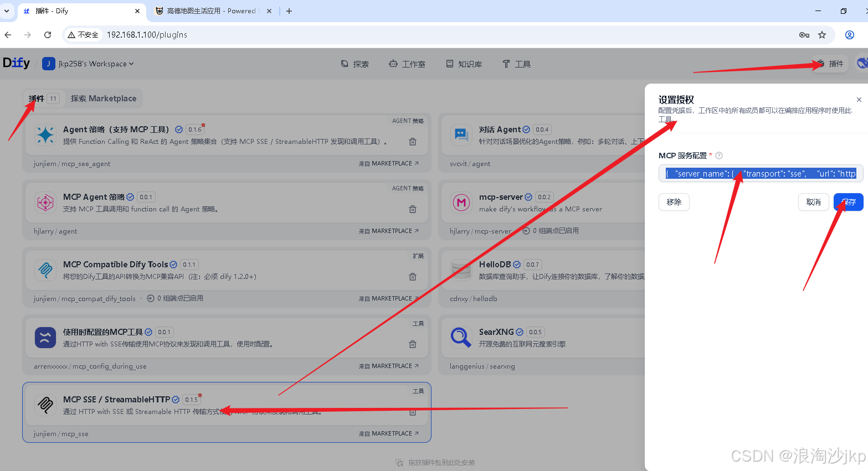Delete the Agent 策略 (支持 MCP 工具) plugin

413,142
